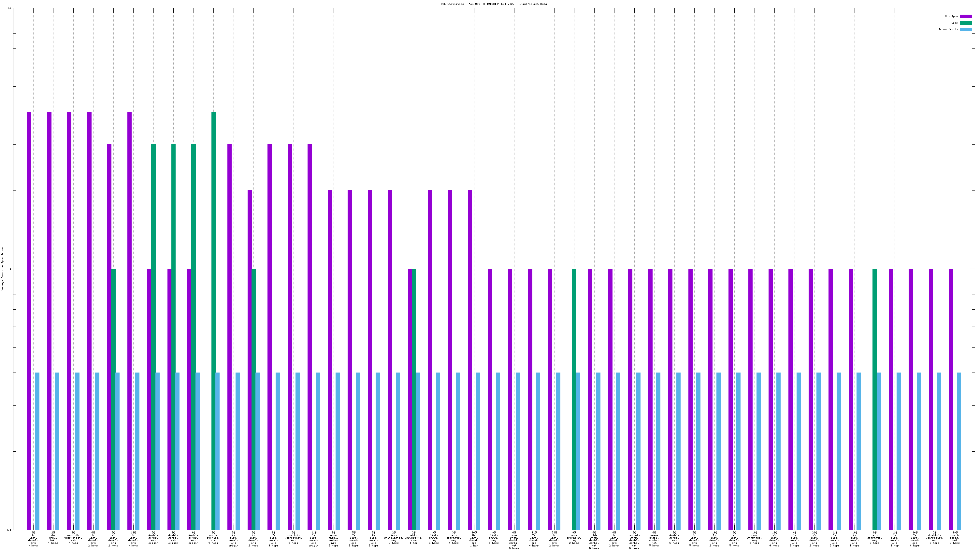
Task: Click the dnsbl-3.uceprotect.net 7 hops label
Action: [x=73, y=538]
